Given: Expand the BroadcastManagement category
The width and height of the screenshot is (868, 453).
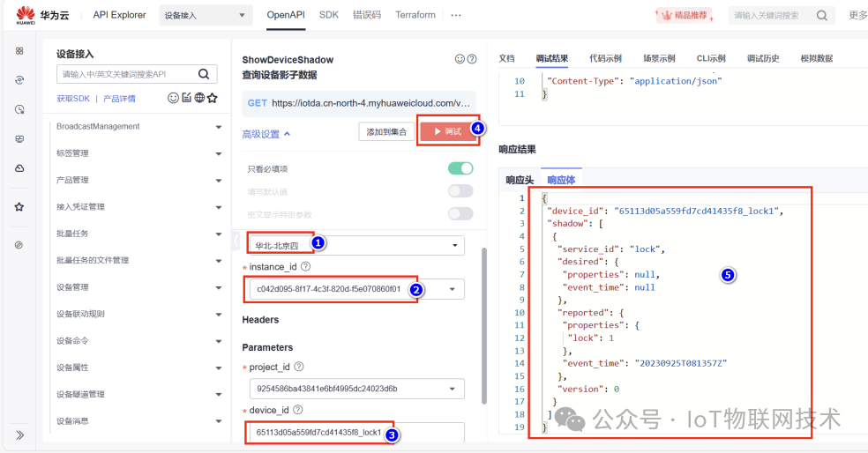Looking at the screenshot, I should tap(138, 127).
